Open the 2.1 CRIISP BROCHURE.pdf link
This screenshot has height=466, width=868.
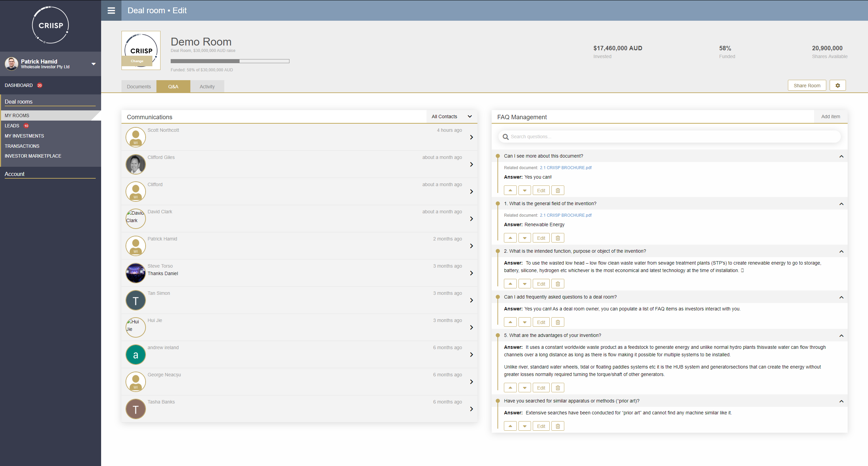[565, 168]
